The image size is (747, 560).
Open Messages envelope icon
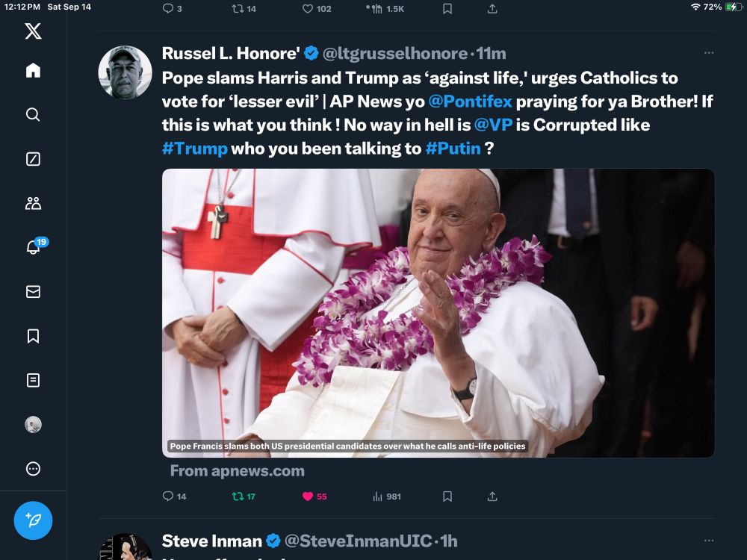[x=33, y=292]
